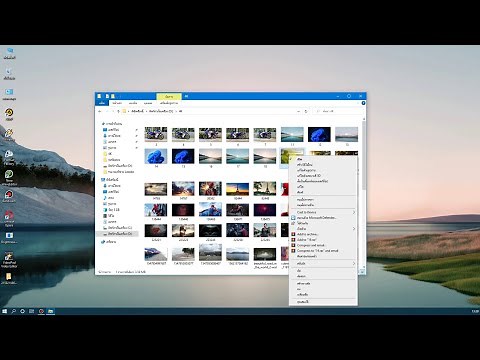480x360 pixels.
Task: Open 3D Objects cube item in the sidebar
Action: coord(111,210)
